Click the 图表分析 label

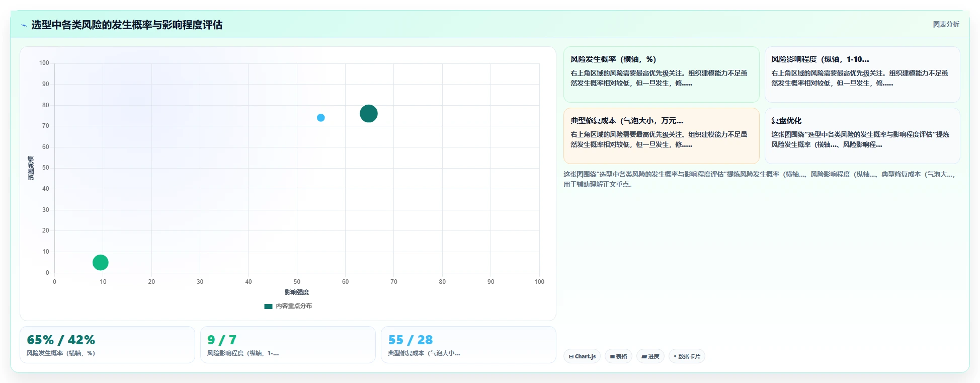point(946,24)
